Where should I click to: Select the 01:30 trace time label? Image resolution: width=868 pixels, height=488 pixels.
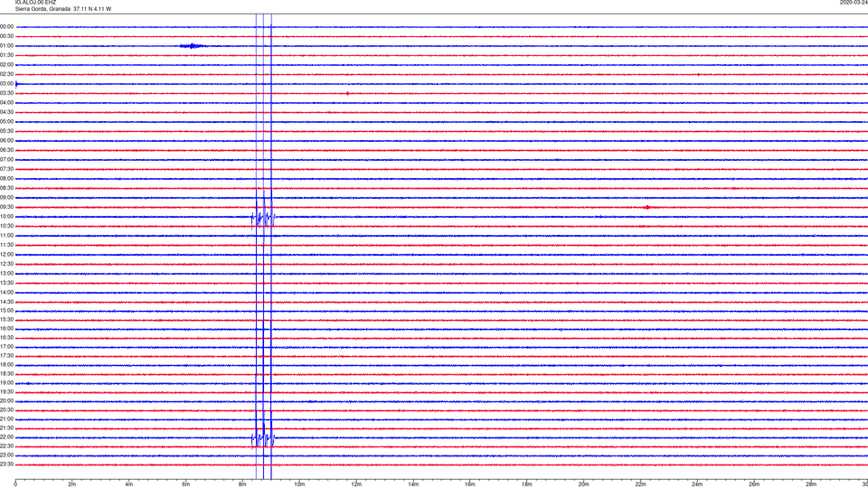(x=6, y=55)
